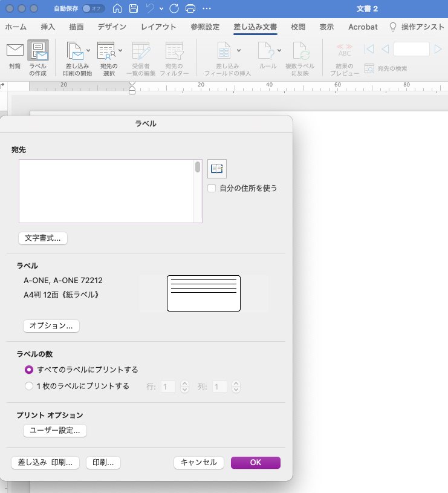Image resolution: width=448 pixels, height=493 pixels.
Task: Switch to the レイアウト tab
Action: click(158, 27)
